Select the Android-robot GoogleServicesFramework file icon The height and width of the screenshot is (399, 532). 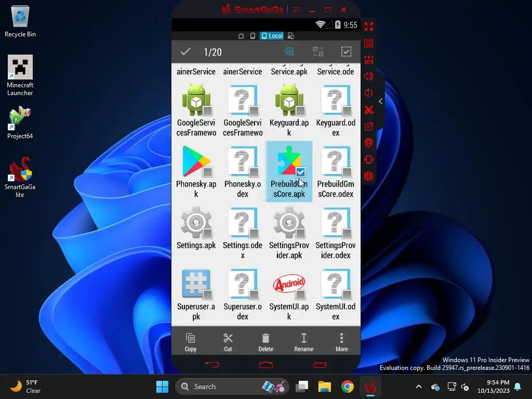pos(196,100)
